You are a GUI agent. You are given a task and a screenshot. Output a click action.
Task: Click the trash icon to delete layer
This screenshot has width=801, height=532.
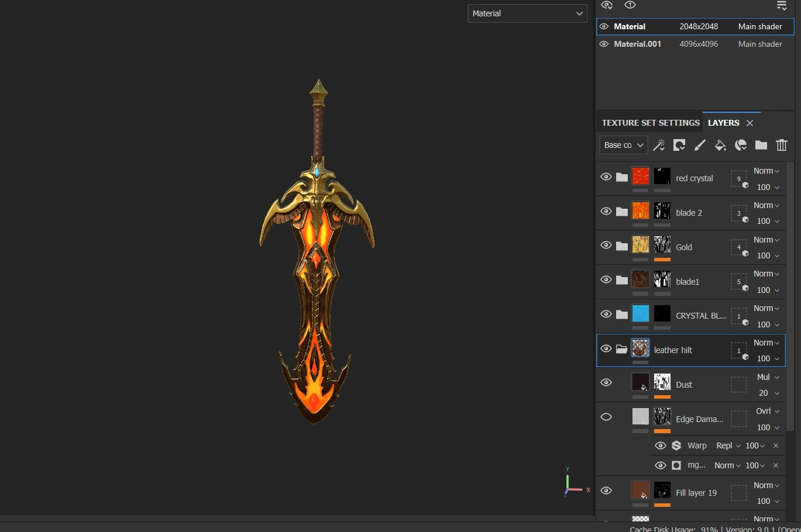(782, 145)
